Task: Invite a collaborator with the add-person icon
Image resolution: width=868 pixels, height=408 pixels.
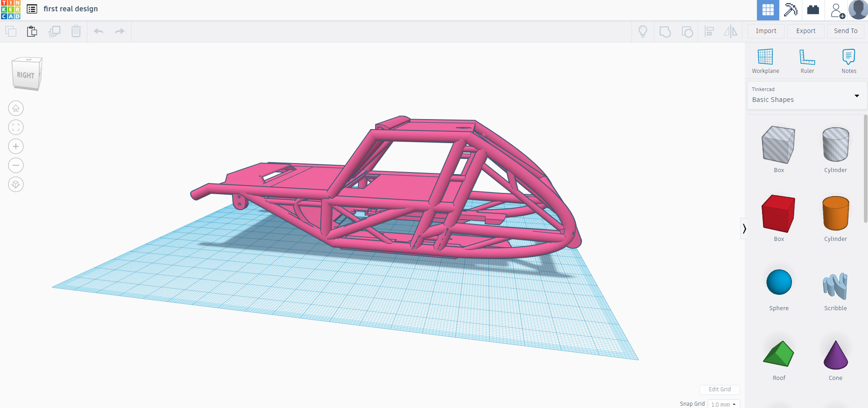Action: pos(837,10)
